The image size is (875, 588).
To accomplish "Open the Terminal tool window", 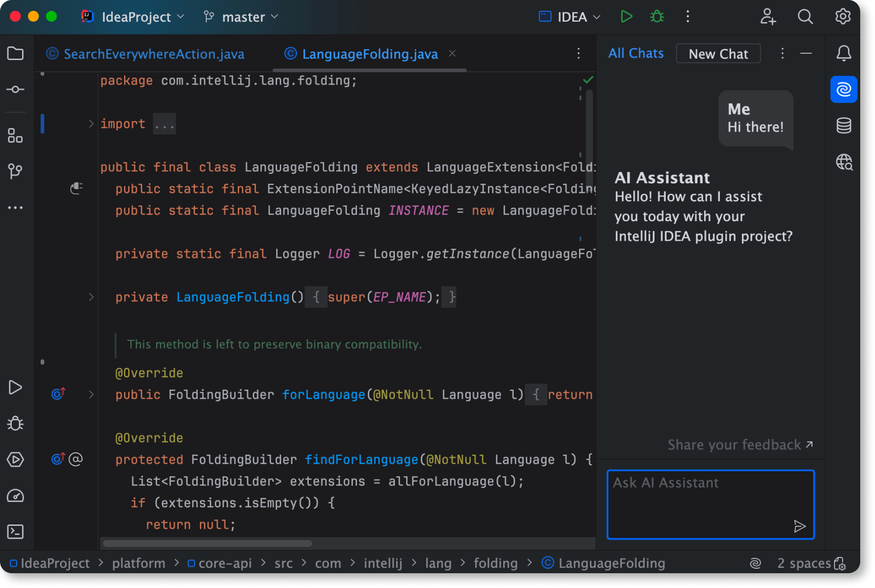I will [x=15, y=532].
